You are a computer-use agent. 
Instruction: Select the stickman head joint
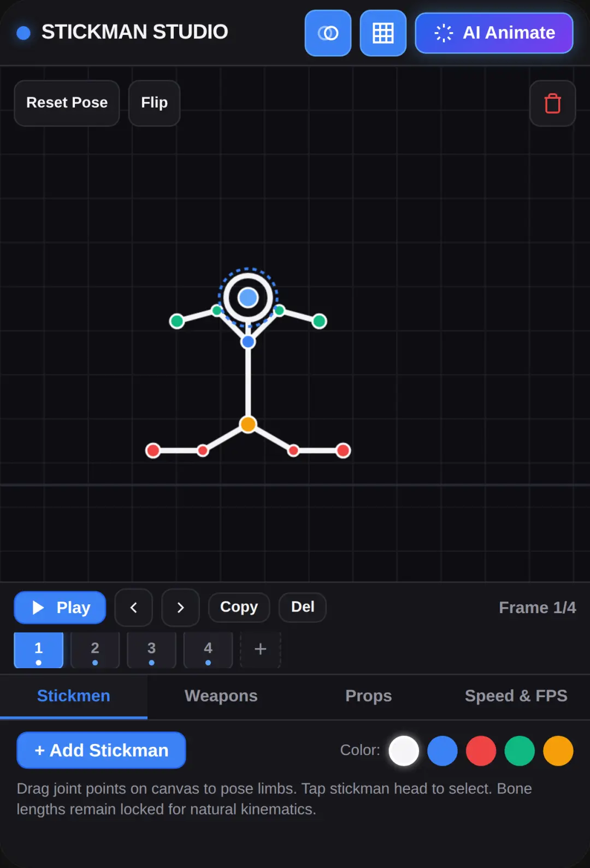(x=248, y=298)
